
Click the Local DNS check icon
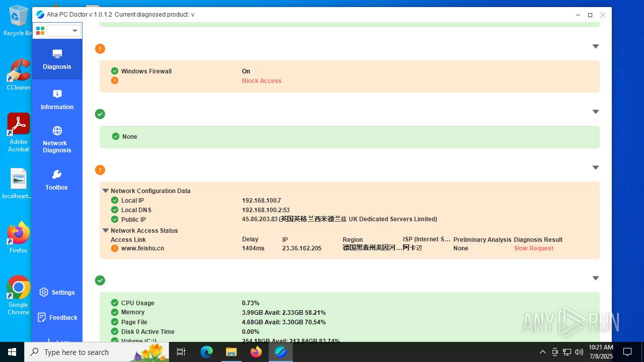pos(115,210)
